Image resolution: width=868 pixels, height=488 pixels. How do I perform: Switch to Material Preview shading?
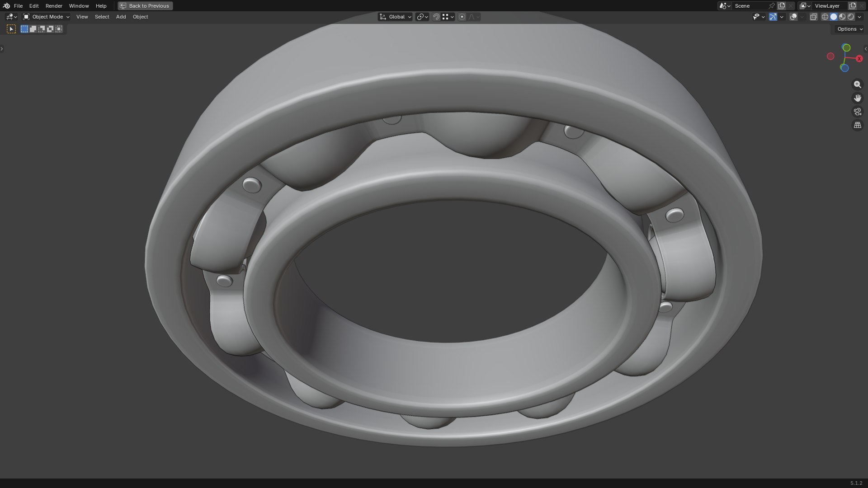coord(842,17)
